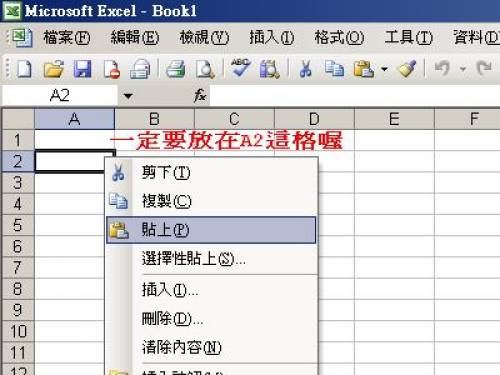Screen dimensions: 500x375
Task: Save the workbook with the floppy icon
Action: [x=82, y=69]
